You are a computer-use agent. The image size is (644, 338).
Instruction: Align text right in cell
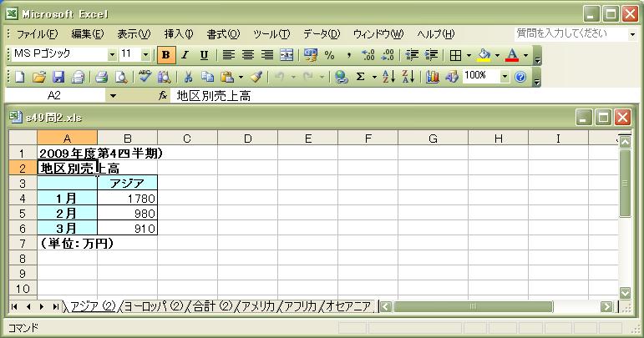coord(267,55)
